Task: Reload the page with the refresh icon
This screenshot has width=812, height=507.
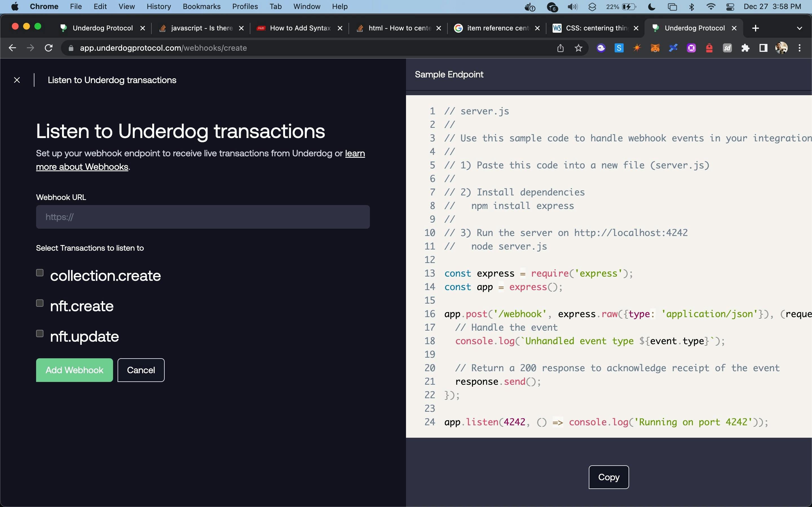Action: pos(49,48)
